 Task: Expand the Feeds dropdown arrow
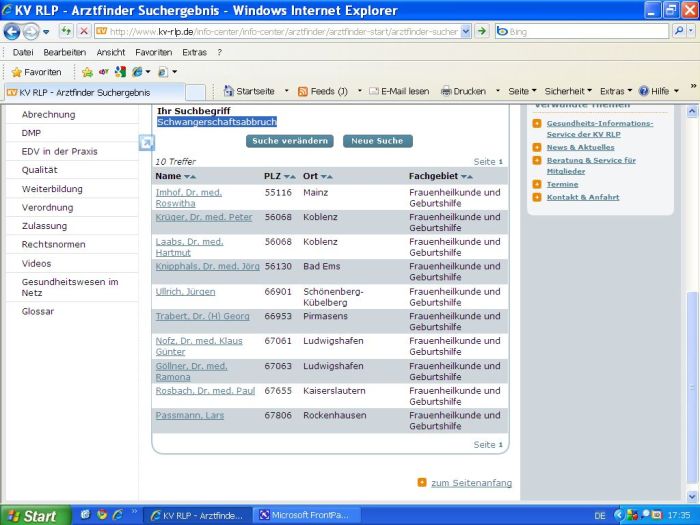[359, 91]
